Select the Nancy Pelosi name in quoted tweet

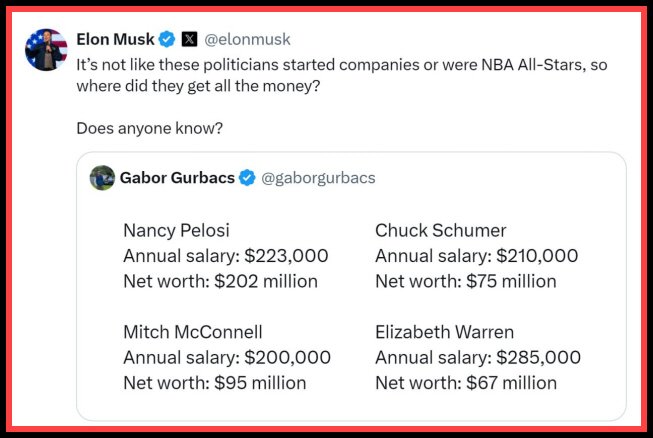[x=176, y=230]
